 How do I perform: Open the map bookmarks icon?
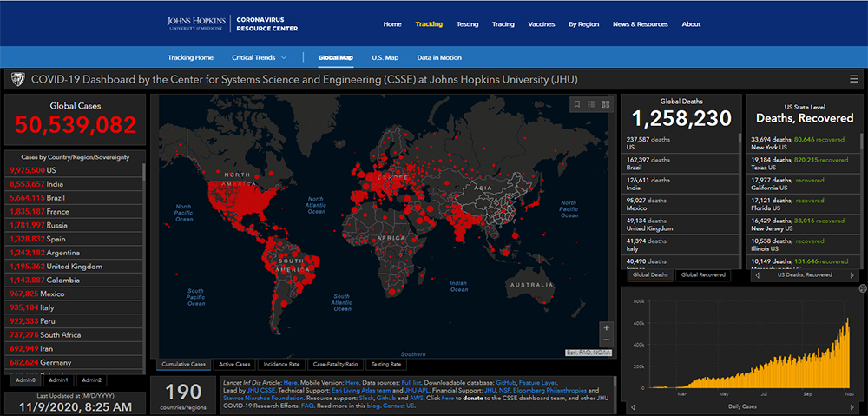(x=577, y=104)
